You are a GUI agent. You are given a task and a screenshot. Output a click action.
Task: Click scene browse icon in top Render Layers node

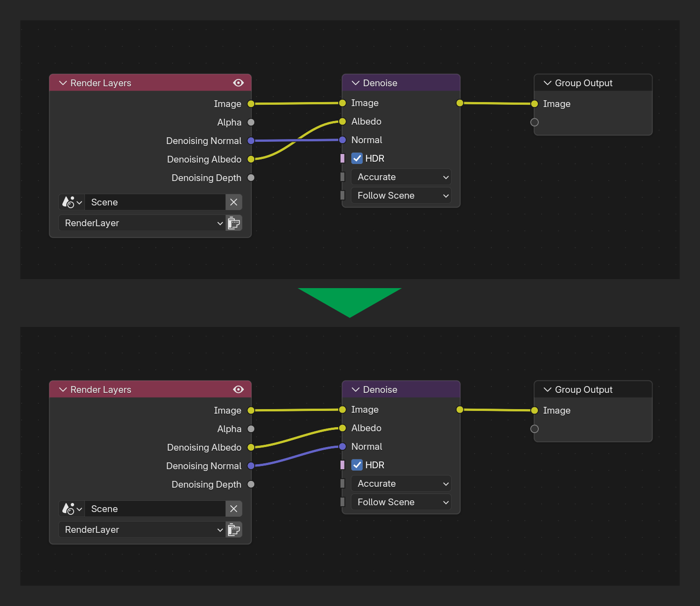coord(72,202)
